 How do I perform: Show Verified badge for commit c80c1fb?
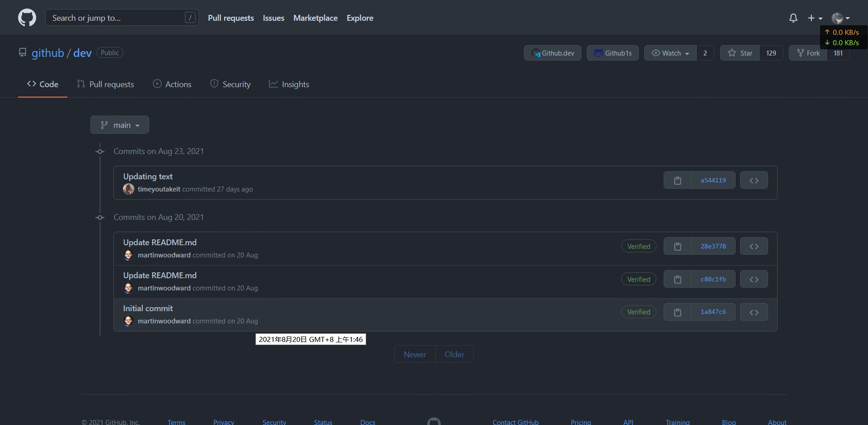point(638,279)
